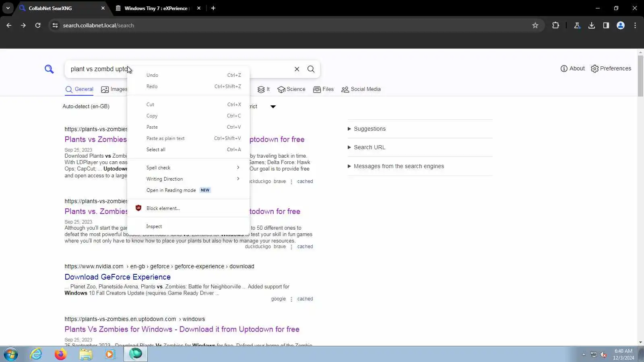Close the Windows Tiny 7 tab
Image resolution: width=644 pixels, height=362 pixels.
tap(199, 8)
